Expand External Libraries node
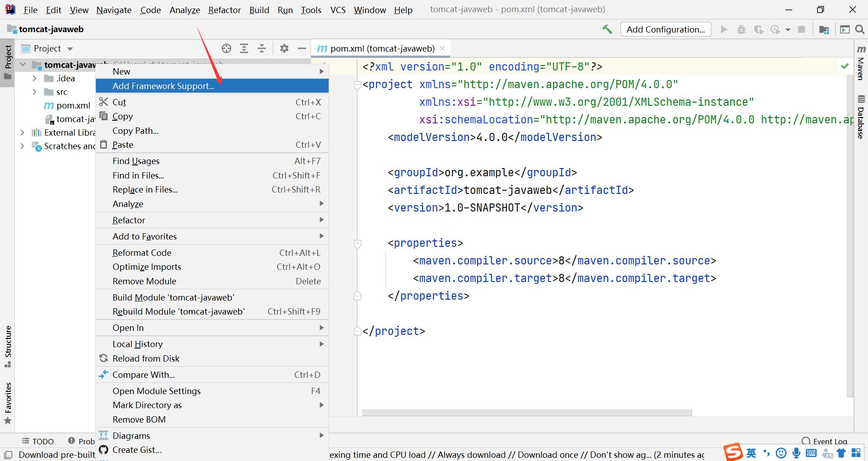Screen dimensions: 868x461 (x=22, y=132)
